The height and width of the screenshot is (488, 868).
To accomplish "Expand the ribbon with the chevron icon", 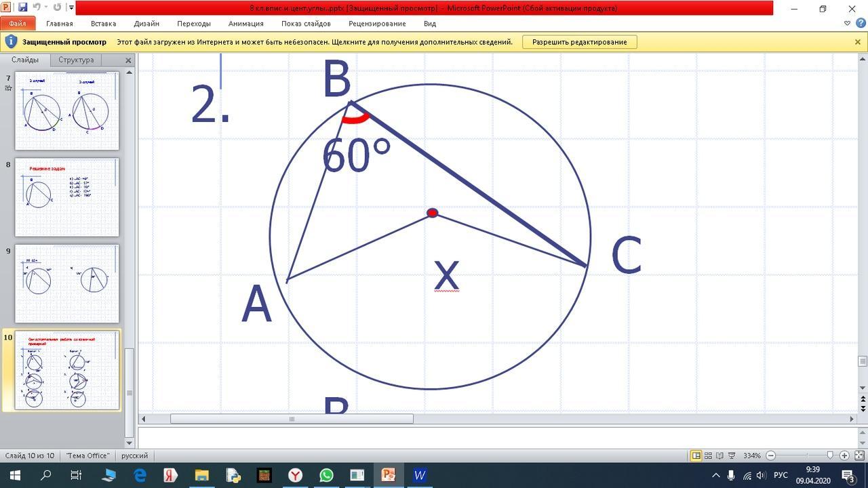I will coord(847,24).
